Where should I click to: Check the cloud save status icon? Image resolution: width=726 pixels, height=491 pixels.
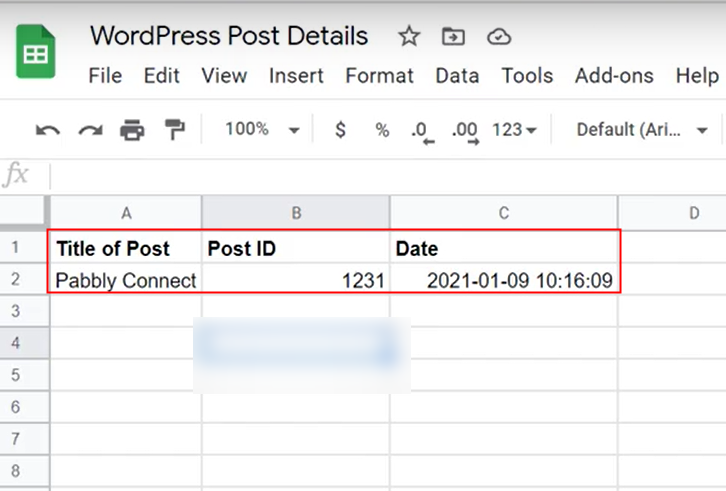(x=499, y=36)
